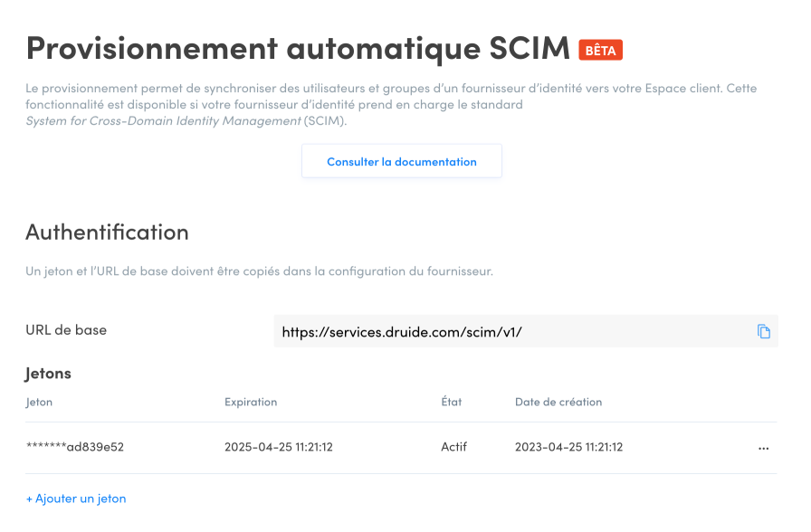Sort by the Jeton column header
This screenshot has width=811, height=532.
[x=39, y=402]
